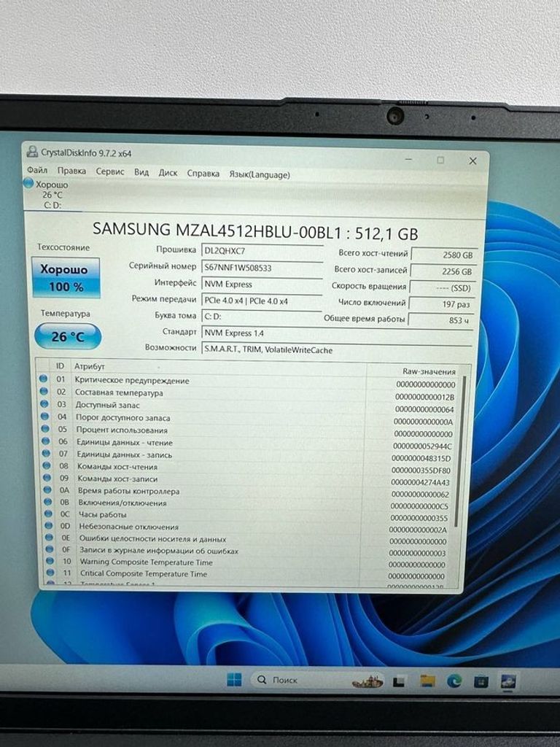Open Task View from the taskbar
The height and width of the screenshot is (747, 560).
pyautogui.click(x=399, y=682)
